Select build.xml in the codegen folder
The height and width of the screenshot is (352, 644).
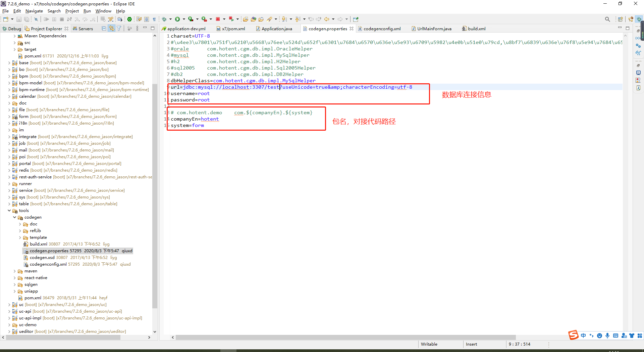click(x=38, y=244)
